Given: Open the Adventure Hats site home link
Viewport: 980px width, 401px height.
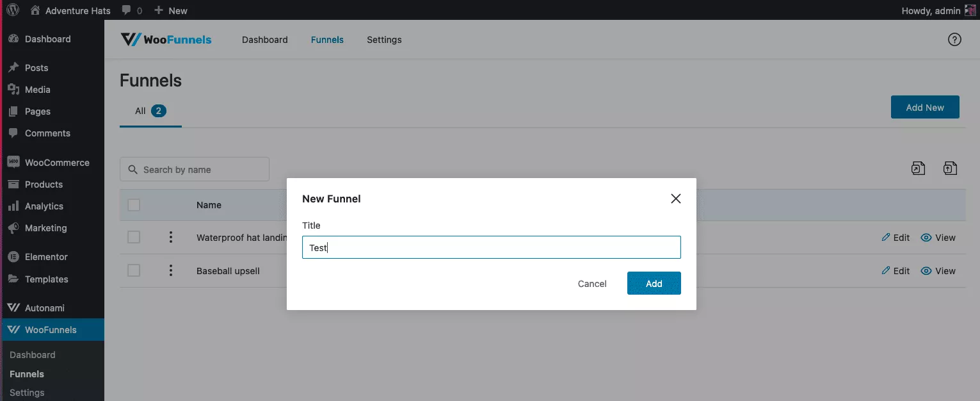Looking at the screenshot, I should point(70,10).
